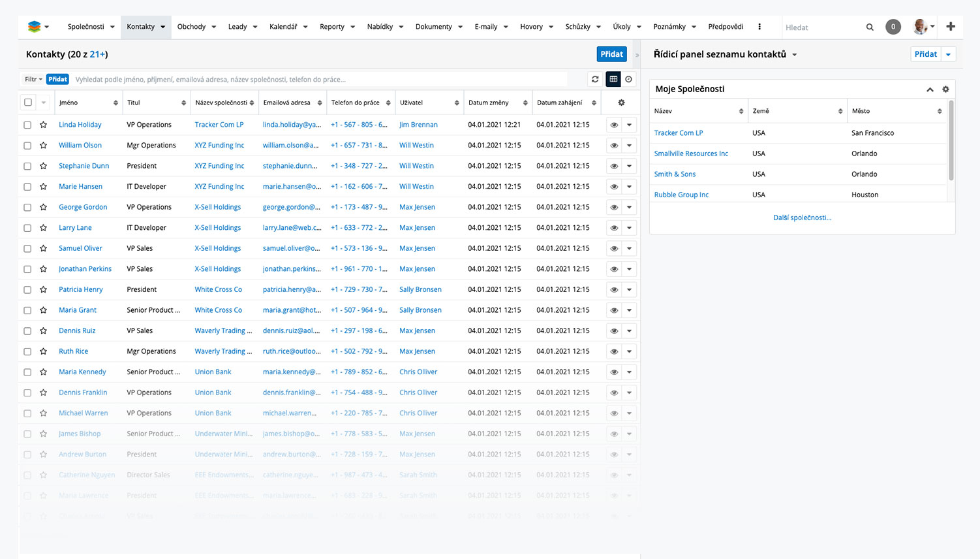Viewport: 980px width, 559px height.
Task: Preview William Olson with the eye icon
Action: (614, 146)
